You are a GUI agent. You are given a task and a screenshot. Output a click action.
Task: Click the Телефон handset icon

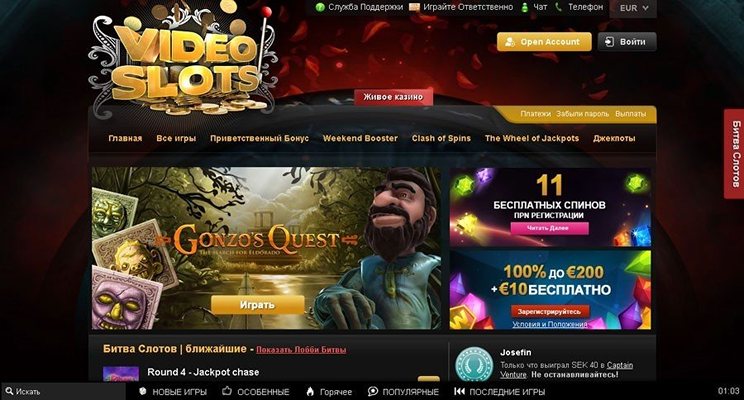tap(558, 7)
